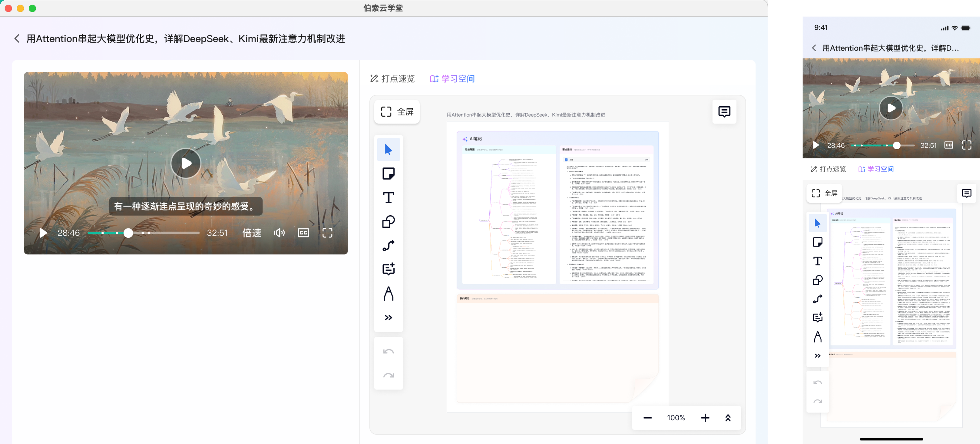The height and width of the screenshot is (444, 980).
Task: Click redo arrow in mobile canvas
Action: 817,401
